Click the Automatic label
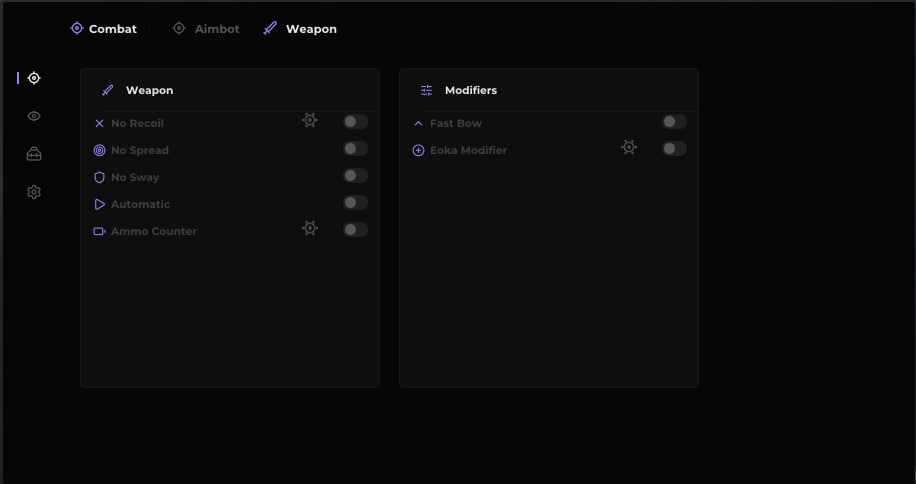The height and width of the screenshot is (484, 916). tap(140, 204)
